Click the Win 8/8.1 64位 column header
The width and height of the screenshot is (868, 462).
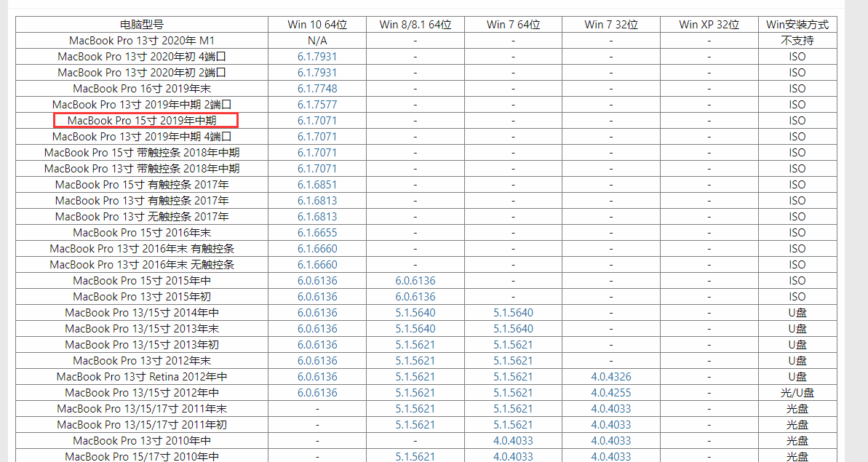[x=415, y=25]
